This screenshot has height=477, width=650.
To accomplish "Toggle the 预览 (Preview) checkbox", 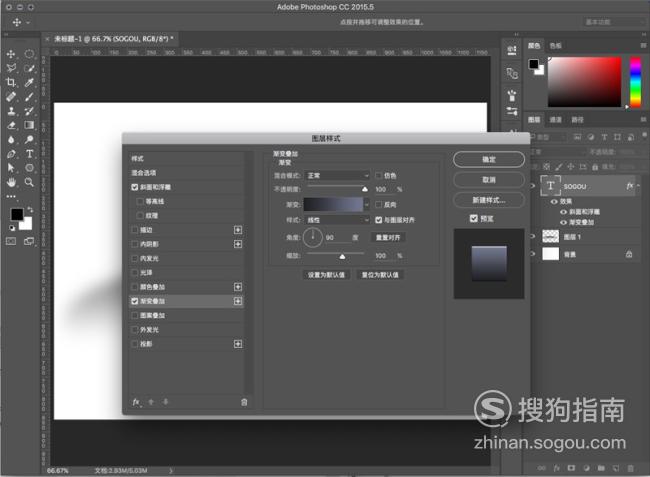I will click(x=474, y=218).
